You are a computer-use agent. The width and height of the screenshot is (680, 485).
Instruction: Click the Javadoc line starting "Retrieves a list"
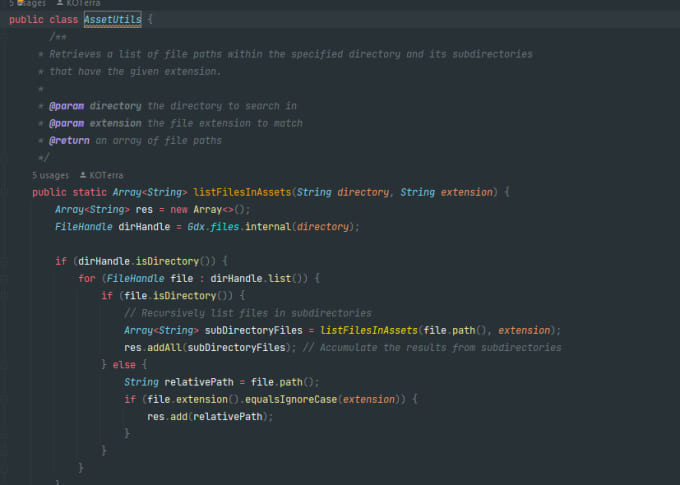click(291, 54)
